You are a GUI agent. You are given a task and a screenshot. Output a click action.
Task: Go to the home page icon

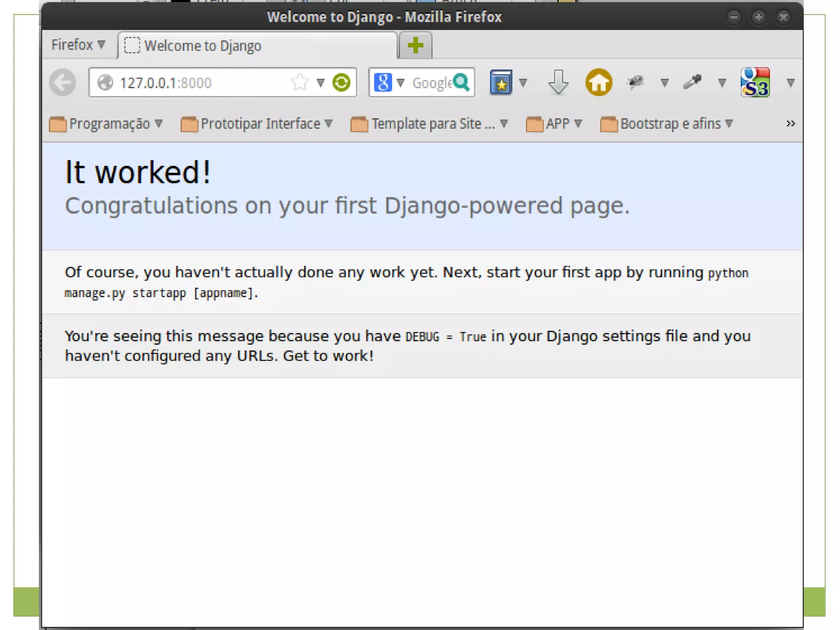[598, 82]
